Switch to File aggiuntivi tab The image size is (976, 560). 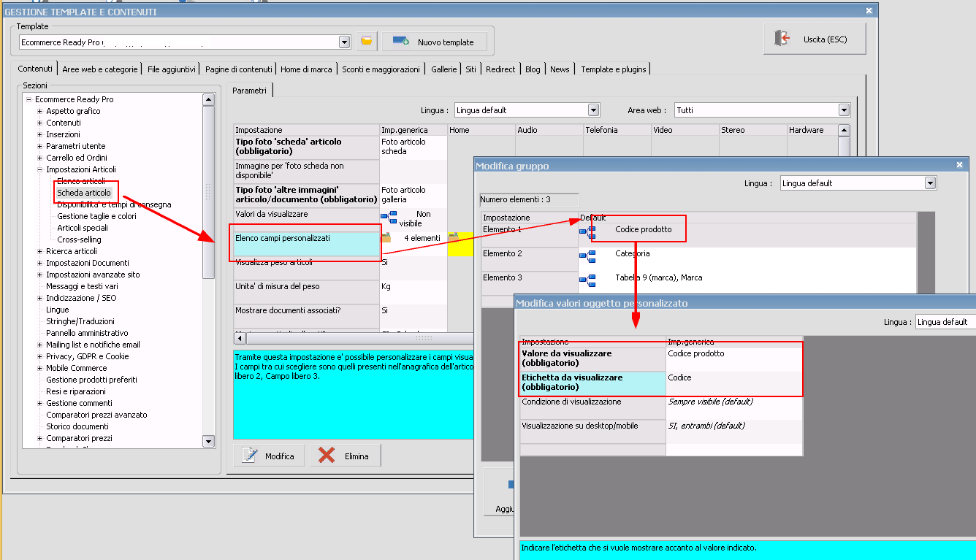(172, 69)
